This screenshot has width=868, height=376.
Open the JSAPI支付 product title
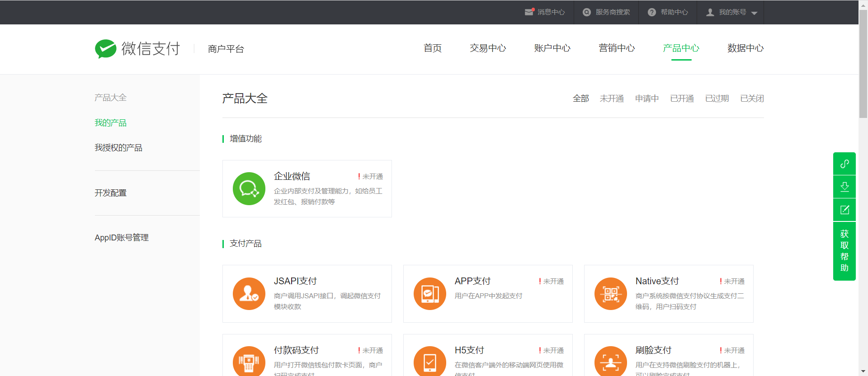click(x=295, y=281)
